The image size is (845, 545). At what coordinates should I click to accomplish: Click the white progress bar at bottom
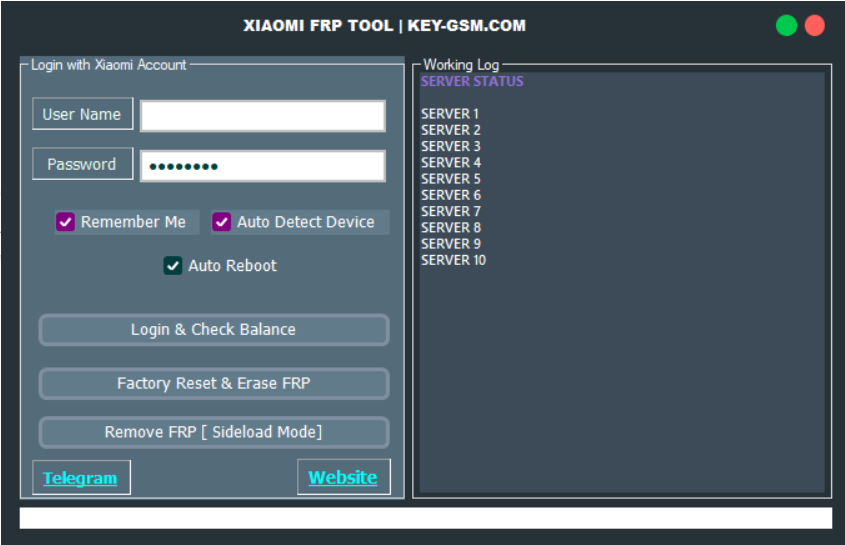click(x=425, y=518)
